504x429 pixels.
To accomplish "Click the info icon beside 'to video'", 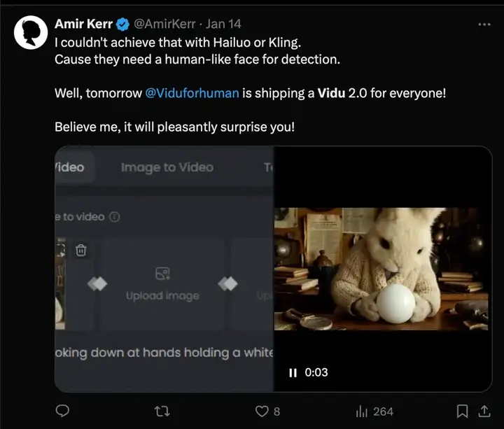I will [x=115, y=217].
